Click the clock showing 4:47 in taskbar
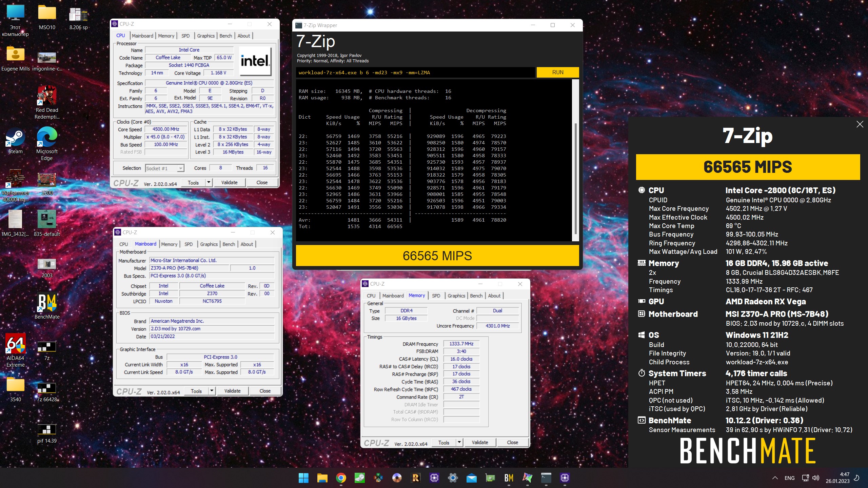868x488 pixels. [837, 477]
